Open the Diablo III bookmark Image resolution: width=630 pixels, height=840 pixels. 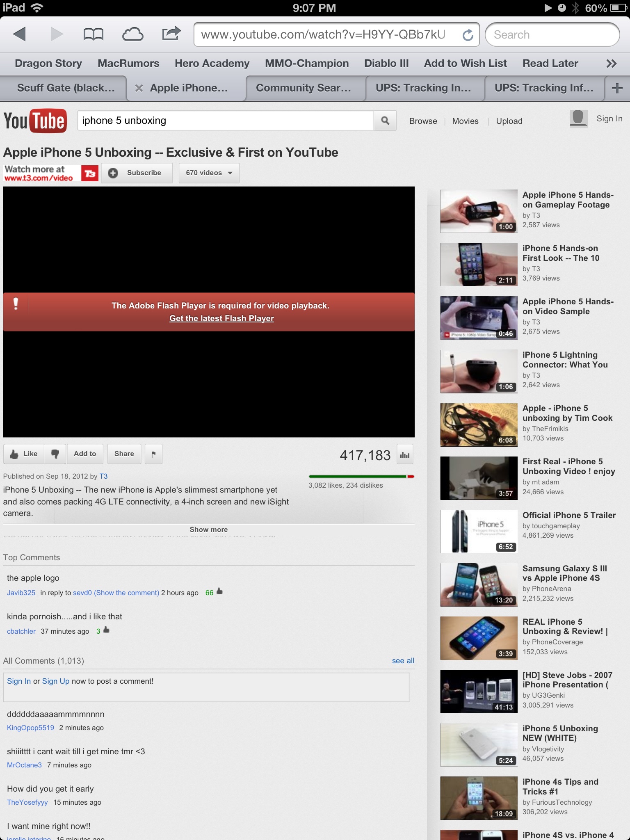coord(386,64)
